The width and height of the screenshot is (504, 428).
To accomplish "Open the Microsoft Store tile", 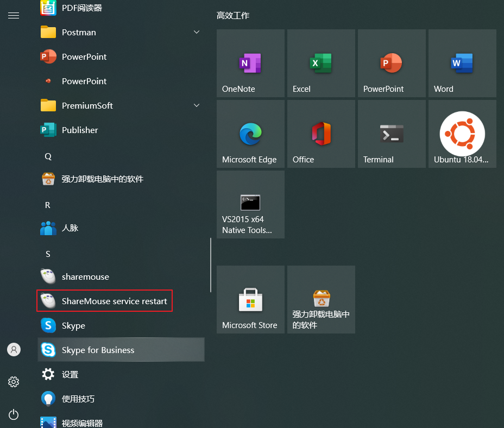I will (250, 299).
